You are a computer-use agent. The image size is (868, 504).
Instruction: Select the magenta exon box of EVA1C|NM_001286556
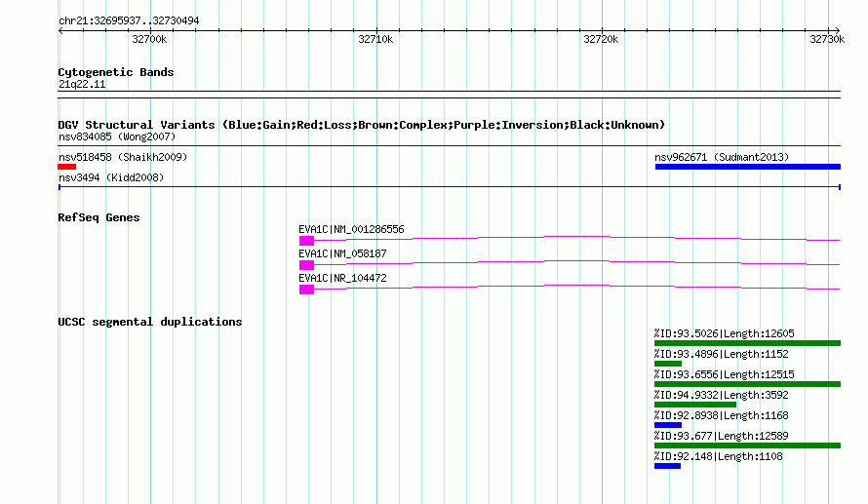(x=306, y=241)
